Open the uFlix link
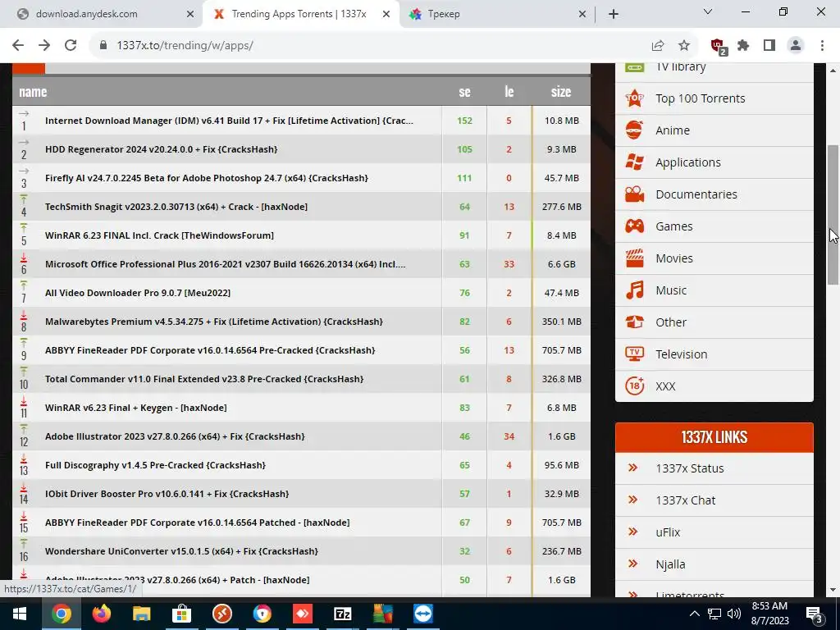The height and width of the screenshot is (630, 840). [668, 532]
